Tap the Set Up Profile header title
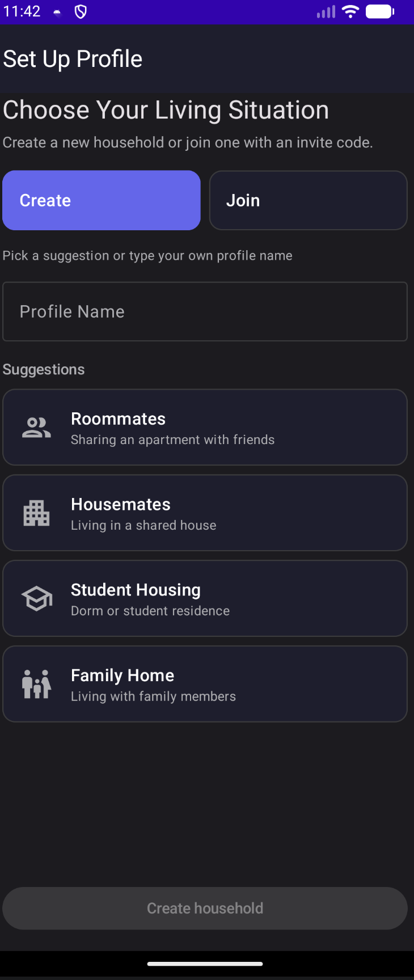Image resolution: width=414 pixels, height=980 pixels. 73,59
